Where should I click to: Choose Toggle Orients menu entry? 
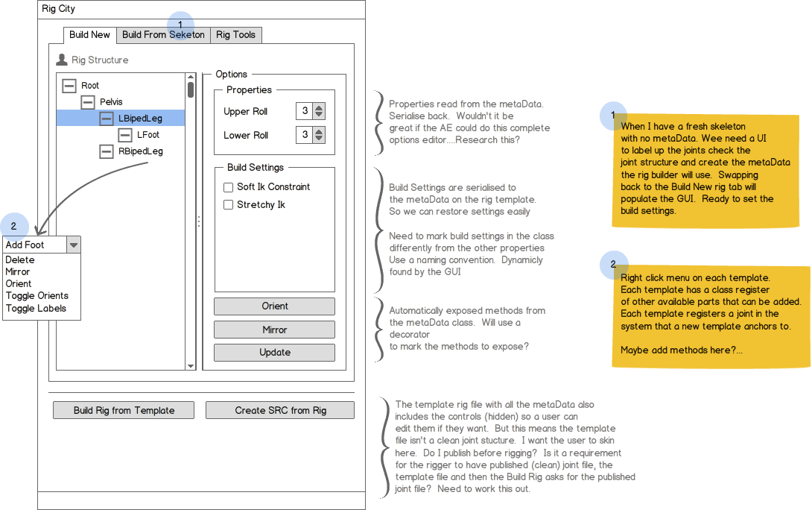click(37, 295)
